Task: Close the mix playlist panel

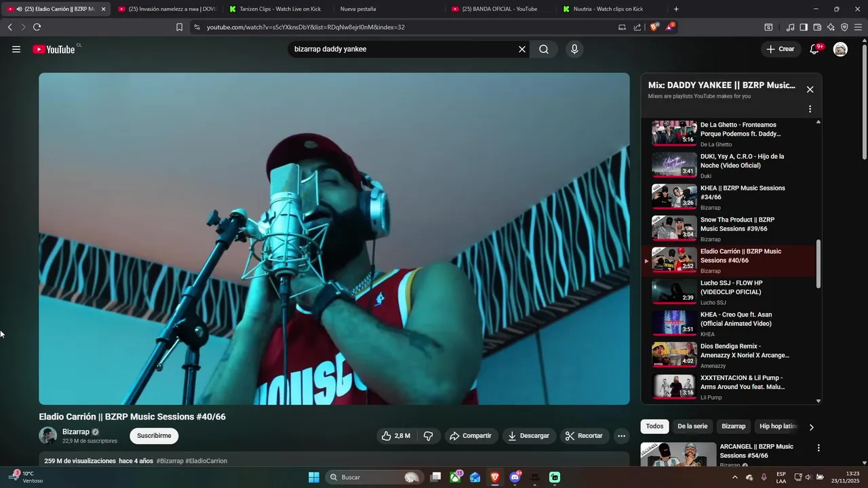Action: (810, 89)
